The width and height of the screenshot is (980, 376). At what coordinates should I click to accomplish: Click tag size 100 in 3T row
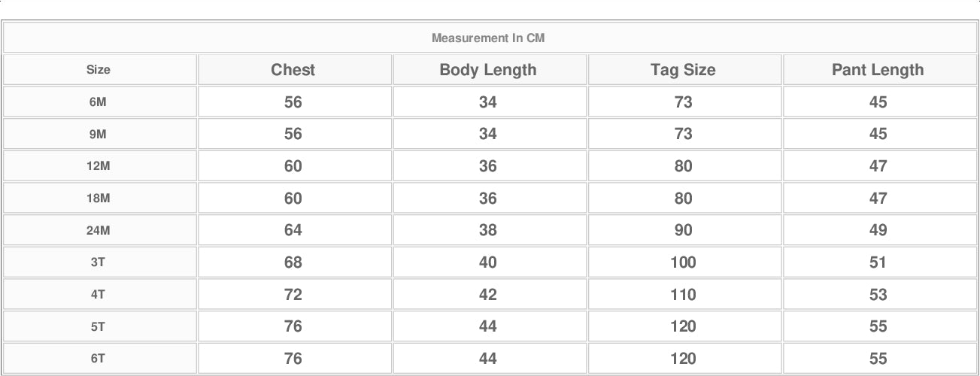pyautogui.click(x=683, y=262)
